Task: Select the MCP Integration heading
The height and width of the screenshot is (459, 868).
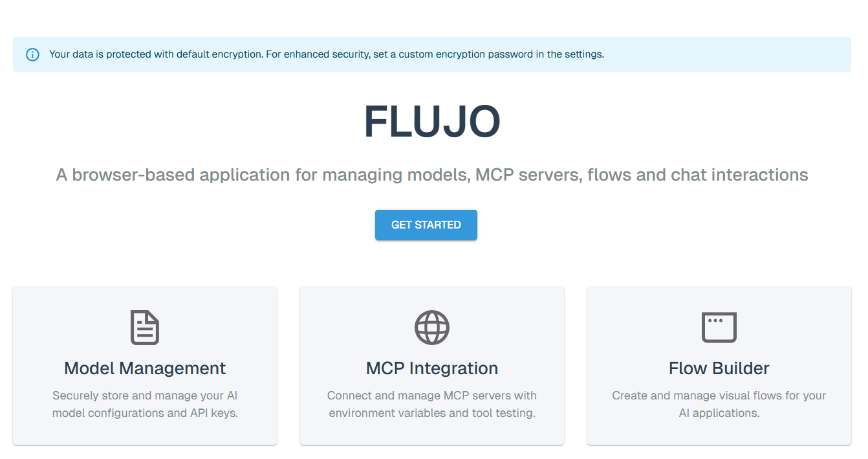Action: point(432,368)
